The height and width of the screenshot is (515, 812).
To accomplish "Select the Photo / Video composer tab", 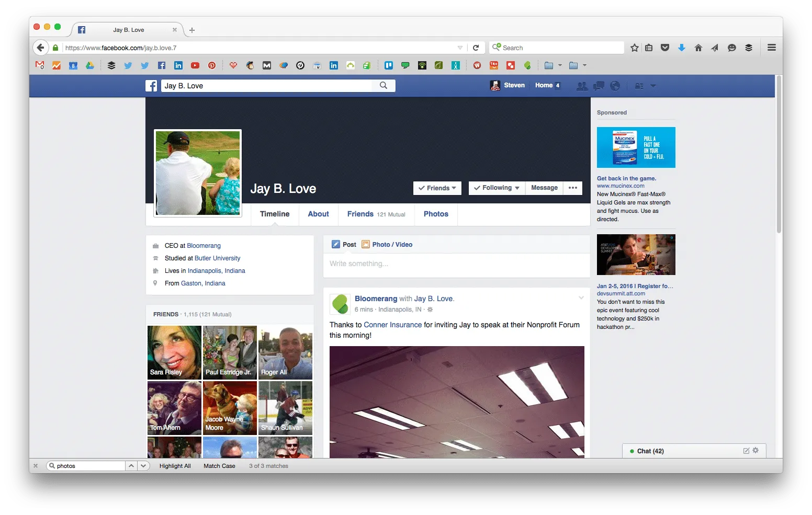I will pyautogui.click(x=387, y=245).
